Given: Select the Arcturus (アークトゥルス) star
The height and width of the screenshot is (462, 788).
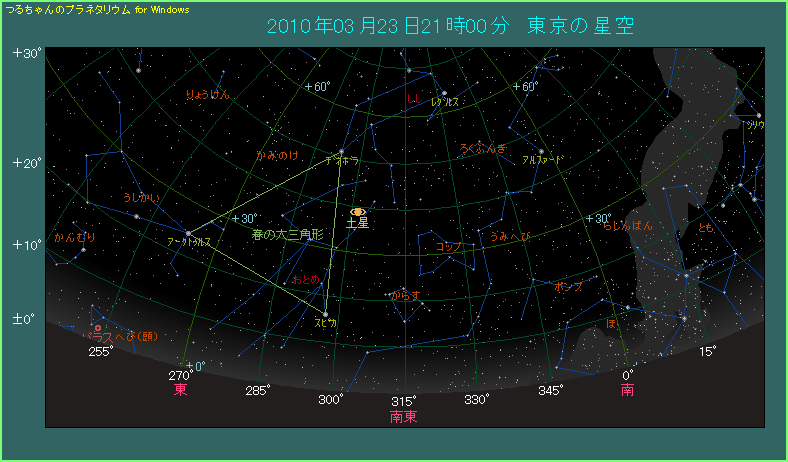Looking at the screenshot, I should click(x=188, y=233).
